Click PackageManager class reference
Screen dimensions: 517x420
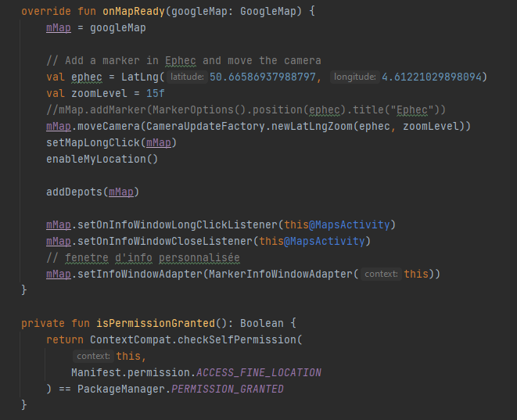pyautogui.click(x=121, y=389)
